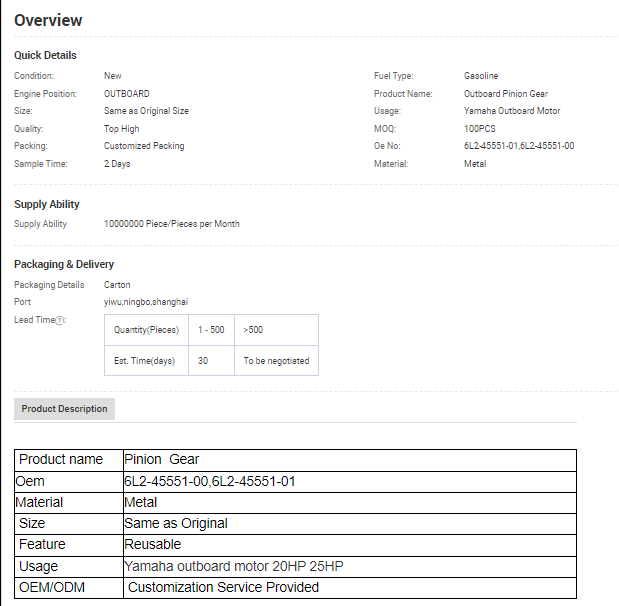
Task: Select the Yamaha Outboard Motor usage value
Action: click(512, 111)
